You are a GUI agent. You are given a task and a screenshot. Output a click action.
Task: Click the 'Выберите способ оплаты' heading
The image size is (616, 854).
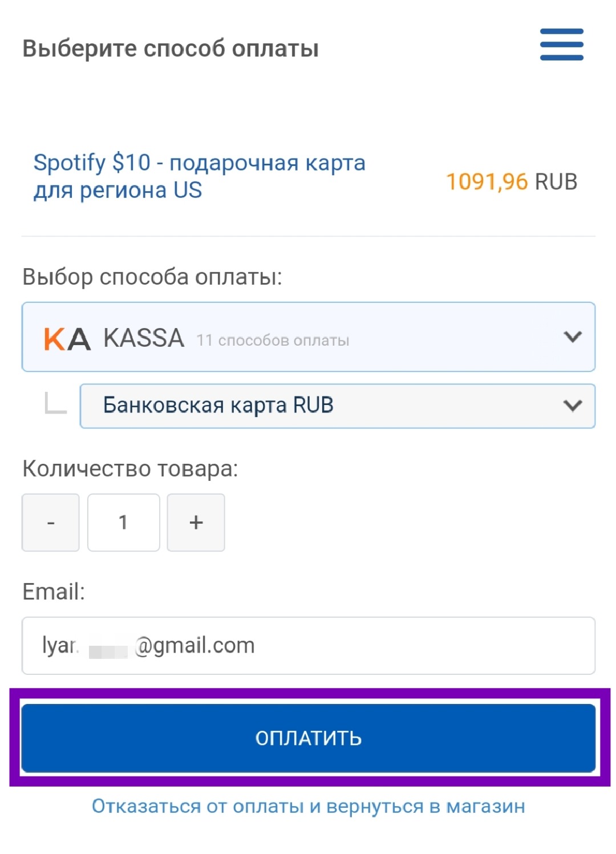pos(171,48)
